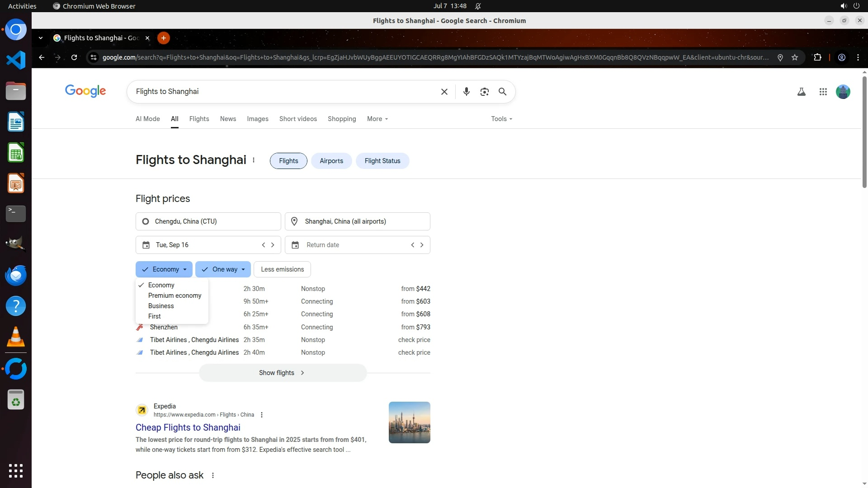Open the More search categories dropdown
Screen dimensions: 868x488
tap(377, 119)
